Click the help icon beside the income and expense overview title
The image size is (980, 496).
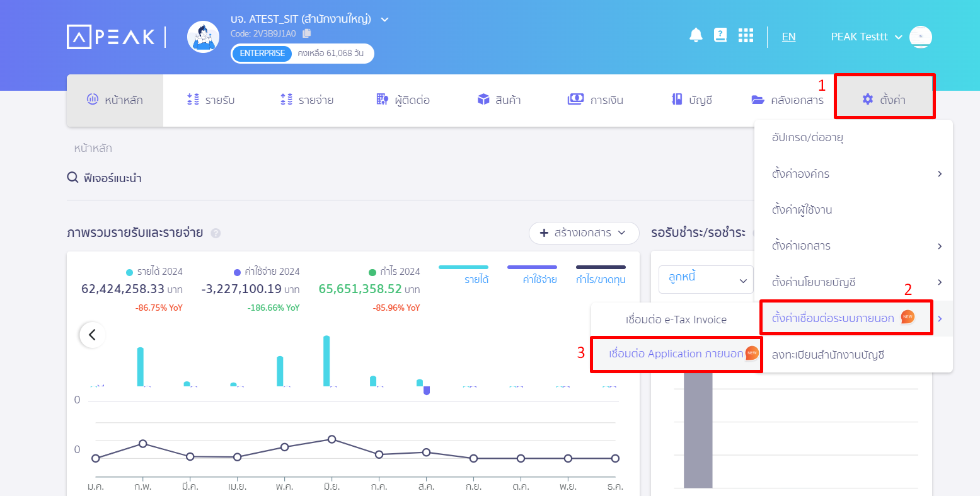(216, 233)
